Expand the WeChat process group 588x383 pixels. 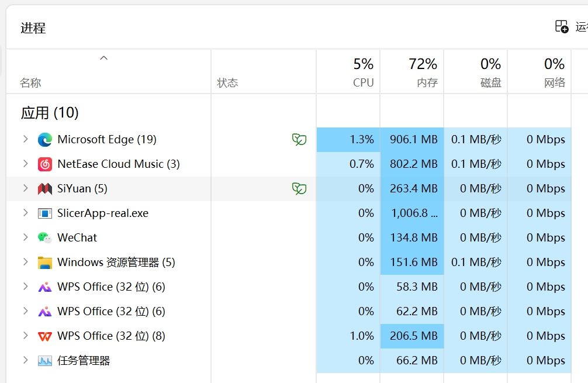(25, 237)
